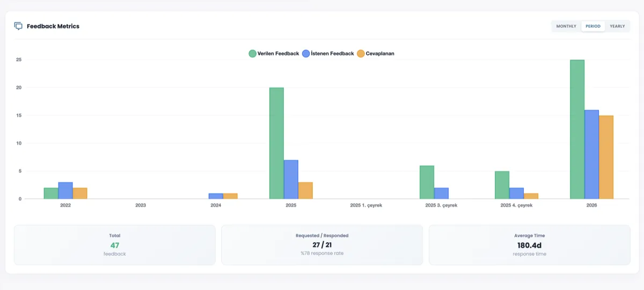The height and width of the screenshot is (290, 644).
Task: Switch to the MONTHLY view tab
Action: (566, 26)
